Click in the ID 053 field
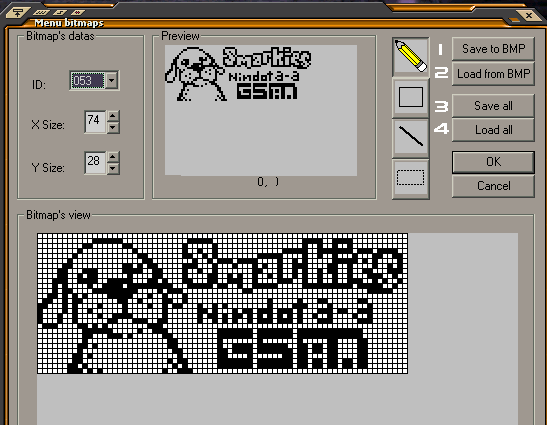547x425 pixels. tap(88, 81)
